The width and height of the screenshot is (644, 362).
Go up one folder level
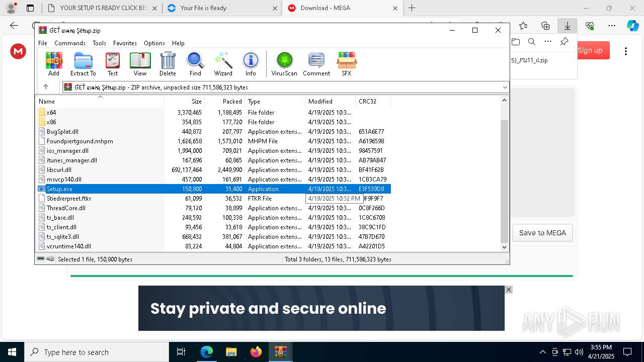tap(46, 87)
